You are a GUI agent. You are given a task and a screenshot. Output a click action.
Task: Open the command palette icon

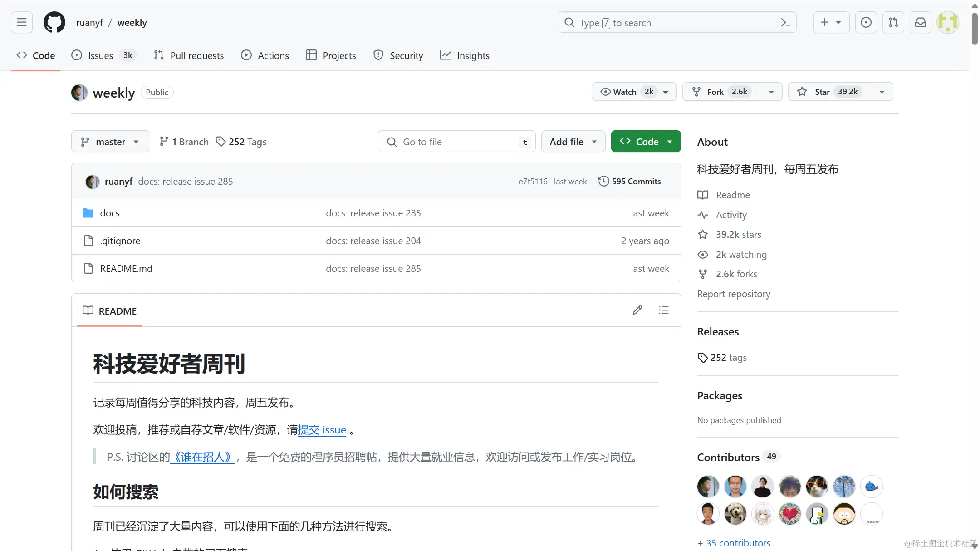[x=786, y=22]
